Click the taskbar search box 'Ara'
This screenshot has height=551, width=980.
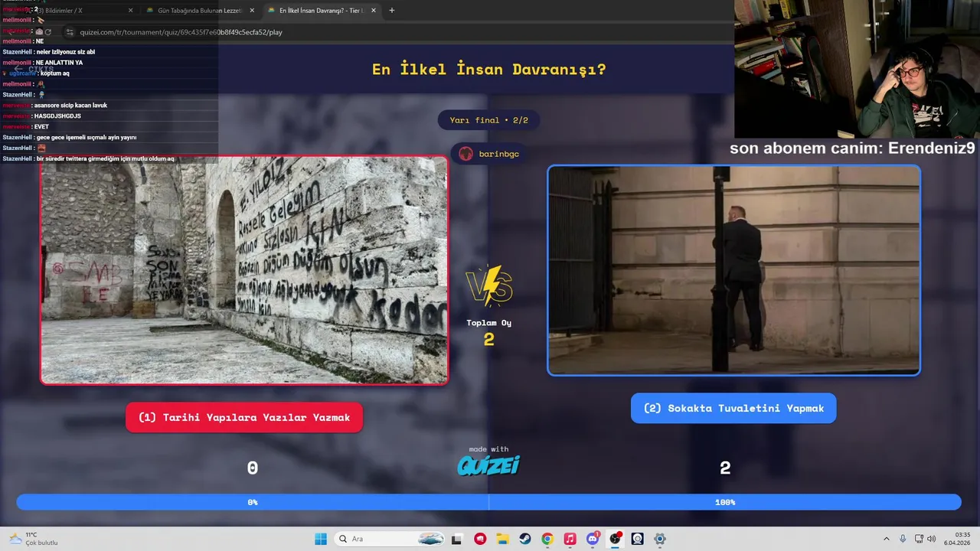click(390, 539)
